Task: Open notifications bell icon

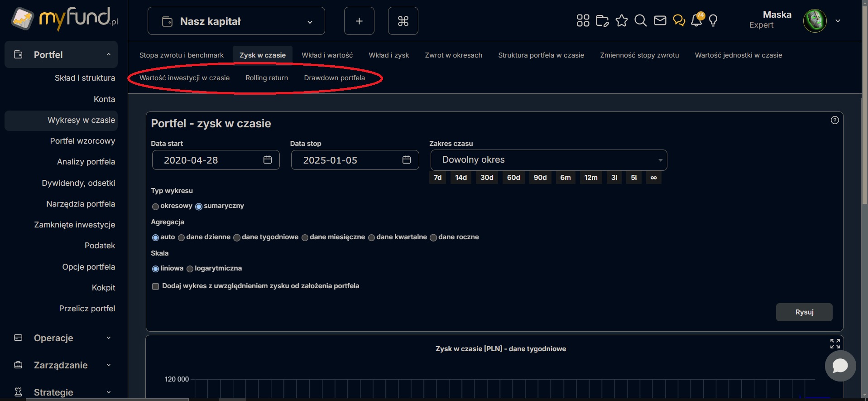Action: (696, 21)
